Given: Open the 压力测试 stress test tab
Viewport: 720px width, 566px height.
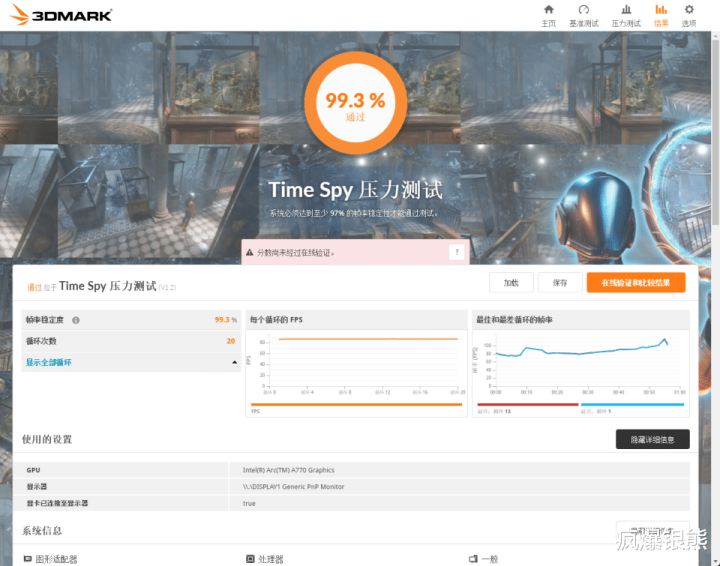Looking at the screenshot, I should 626,16.
